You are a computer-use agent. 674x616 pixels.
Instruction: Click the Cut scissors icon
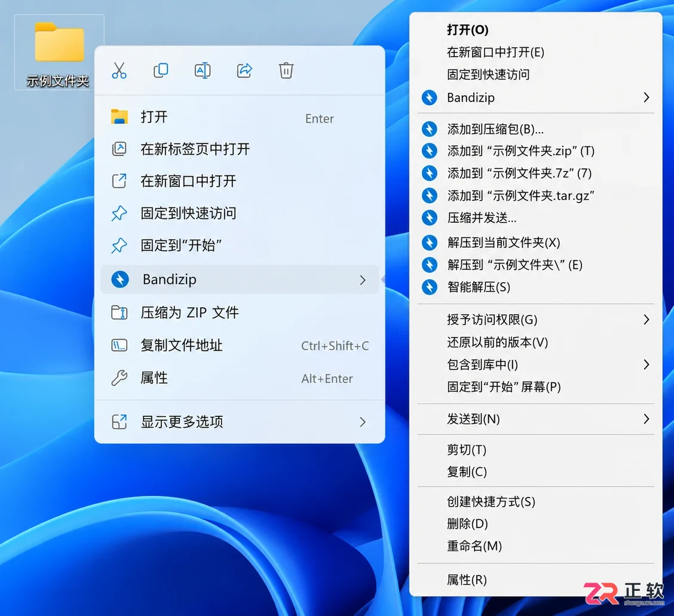[x=119, y=71]
